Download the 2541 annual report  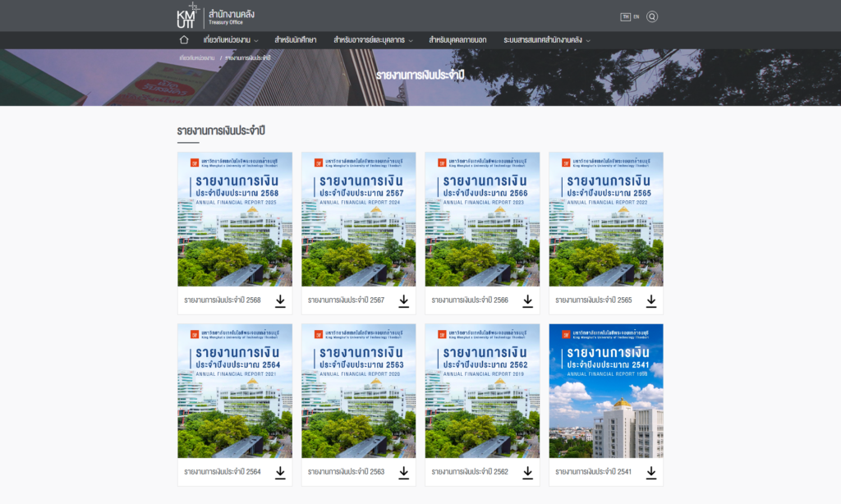(x=651, y=472)
